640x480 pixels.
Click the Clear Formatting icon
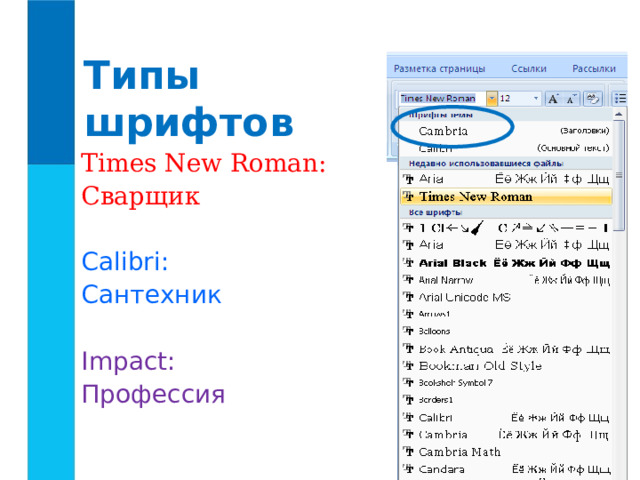(593, 98)
